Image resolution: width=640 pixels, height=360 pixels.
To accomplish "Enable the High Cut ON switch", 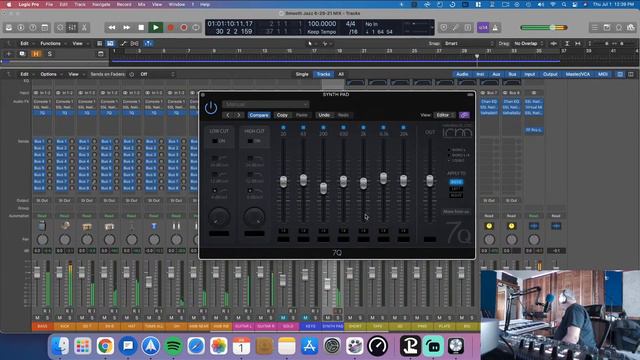I will 250,141.
